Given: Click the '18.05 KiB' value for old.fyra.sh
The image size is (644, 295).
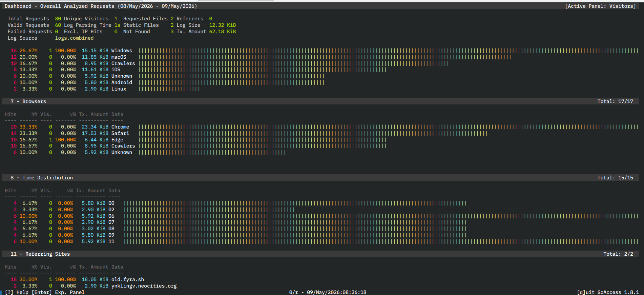Looking at the screenshot, I should tap(95, 279).
